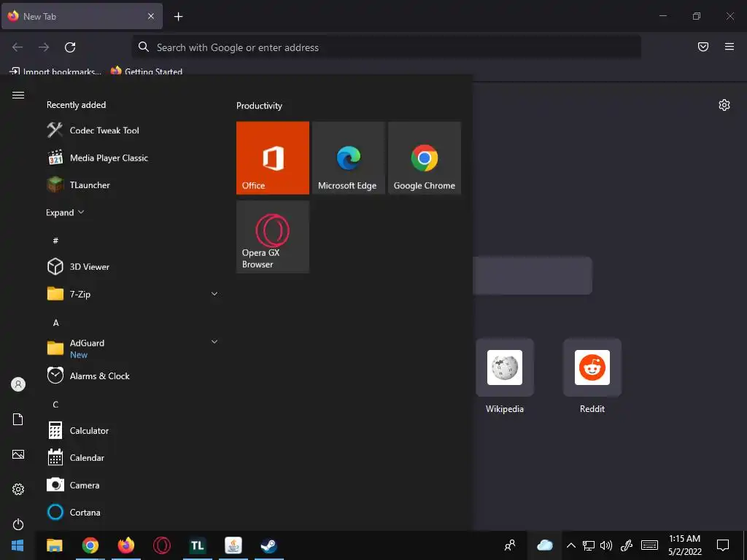Open Settings gear in Start sidebar
Screen dimensions: 747x560
click(x=18, y=489)
